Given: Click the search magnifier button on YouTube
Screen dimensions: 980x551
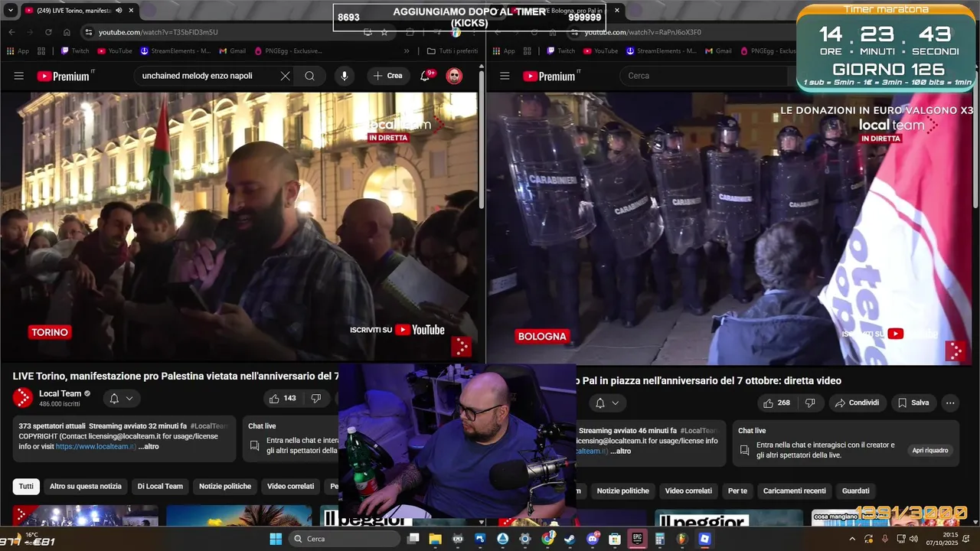Looking at the screenshot, I should tap(309, 76).
